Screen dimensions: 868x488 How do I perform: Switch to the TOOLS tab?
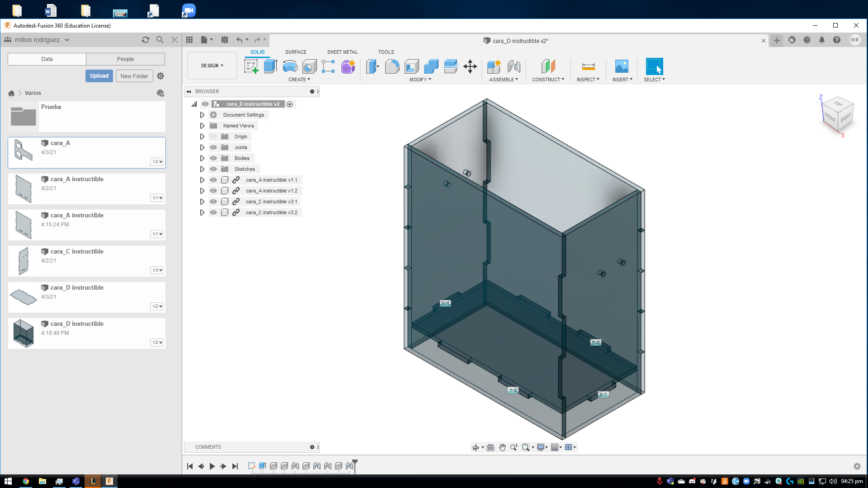click(x=386, y=52)
